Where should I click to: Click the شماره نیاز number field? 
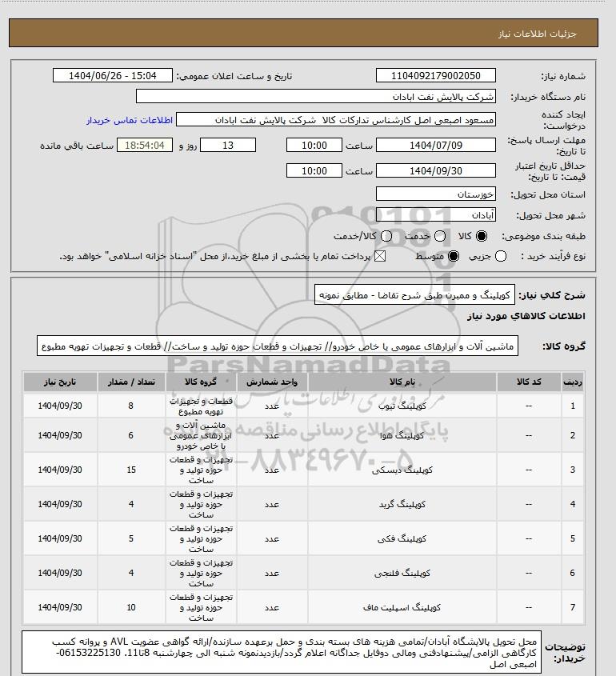(436, 75)
